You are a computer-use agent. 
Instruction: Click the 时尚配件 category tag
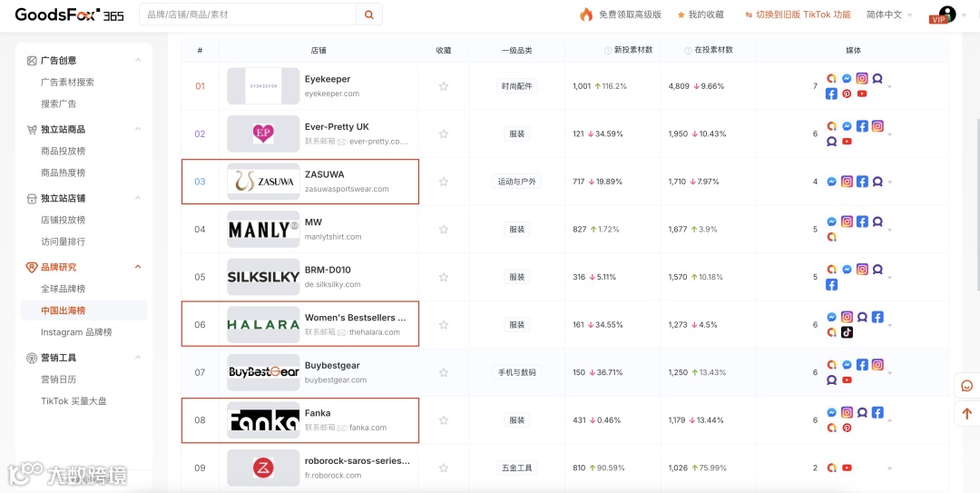(517, 86)
